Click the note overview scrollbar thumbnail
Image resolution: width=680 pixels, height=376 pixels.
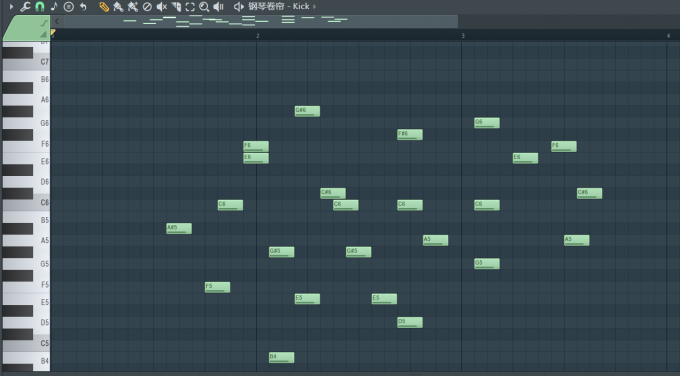pyautogui.click(x=260, y=21)
